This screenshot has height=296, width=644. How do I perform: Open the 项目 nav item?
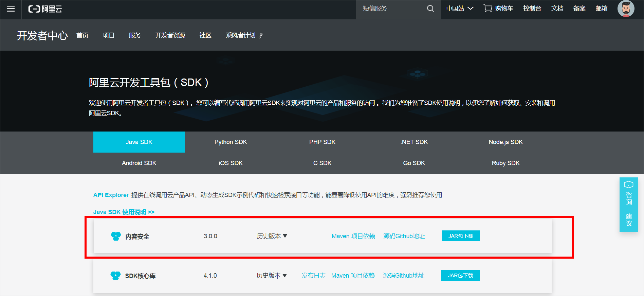point(109,35)
